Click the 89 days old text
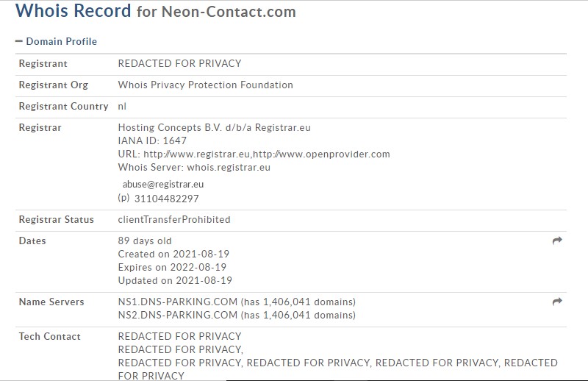 coord(145,241)
